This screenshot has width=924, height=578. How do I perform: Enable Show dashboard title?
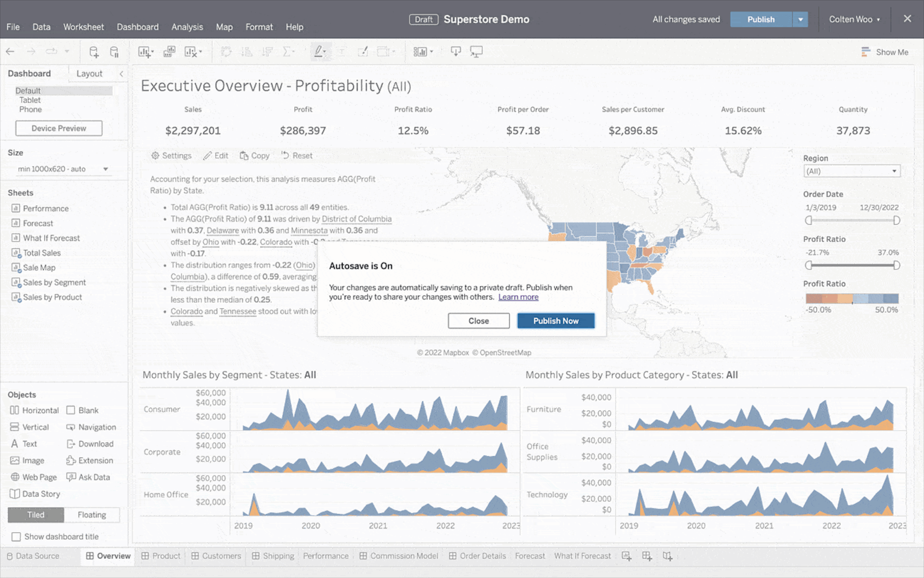tap(17, 536)
